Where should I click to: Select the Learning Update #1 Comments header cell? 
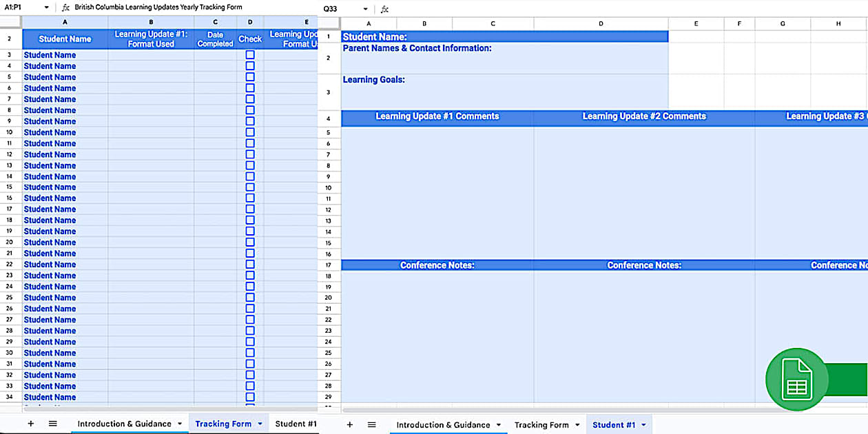pyautogui.click(x=437, y=116)
